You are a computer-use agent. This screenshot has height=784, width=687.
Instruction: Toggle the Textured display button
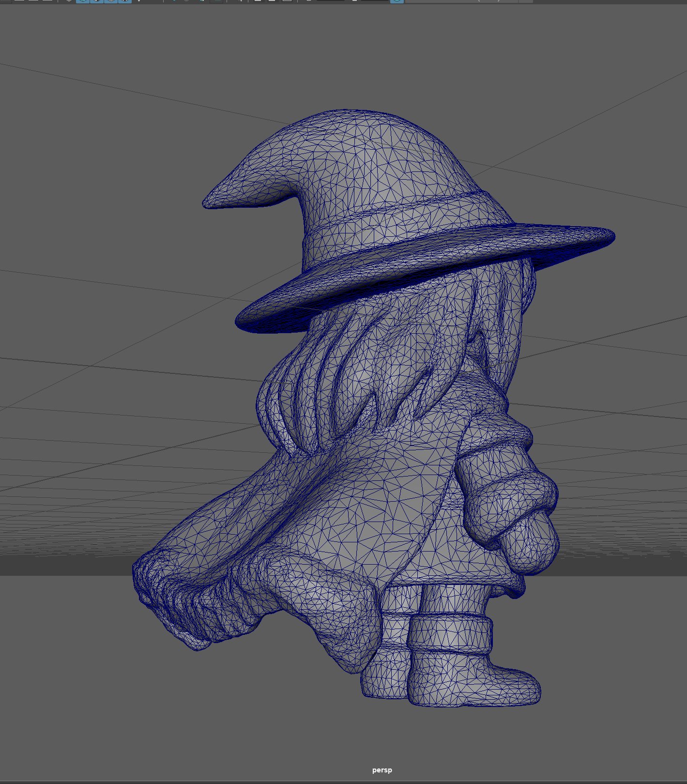pyautogui.click(x=125, y=1)
